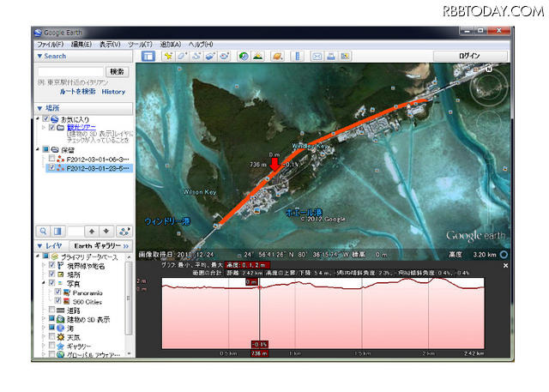
Task: Toggle the sunlight across landscape icon
Action: 258,56
